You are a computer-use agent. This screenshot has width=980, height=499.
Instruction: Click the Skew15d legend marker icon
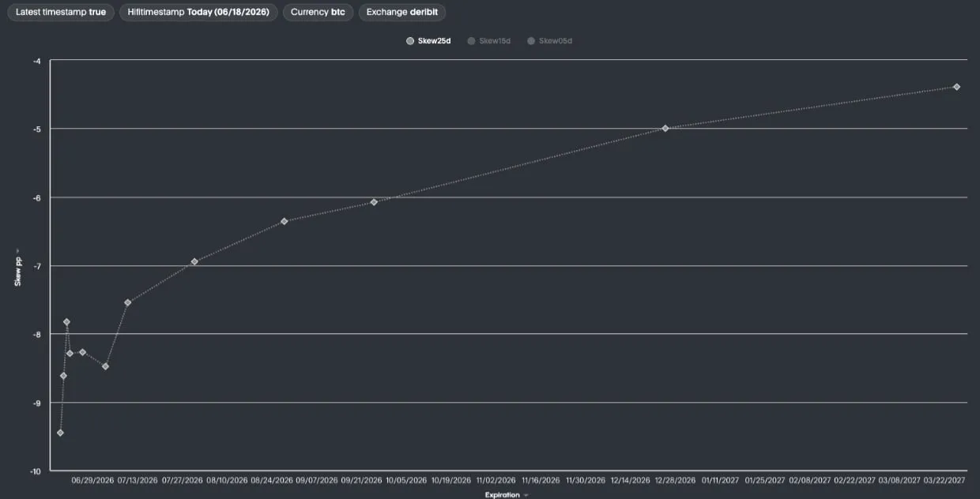(471, 41)
